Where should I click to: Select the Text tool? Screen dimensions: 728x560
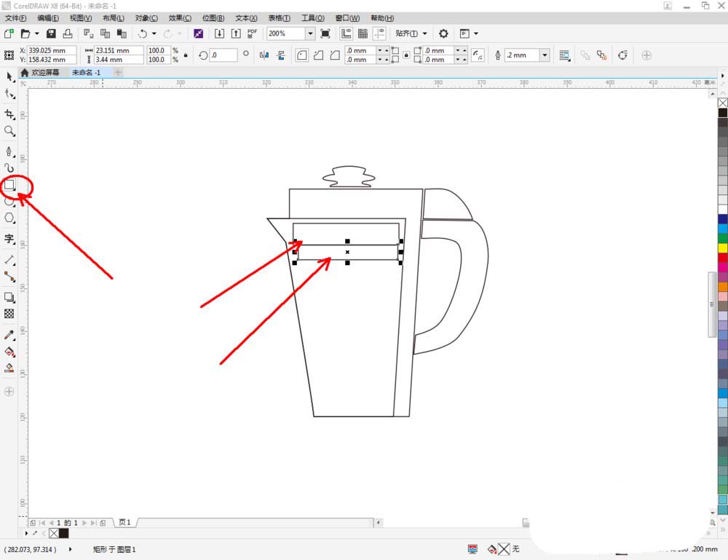tap(9, 238)
